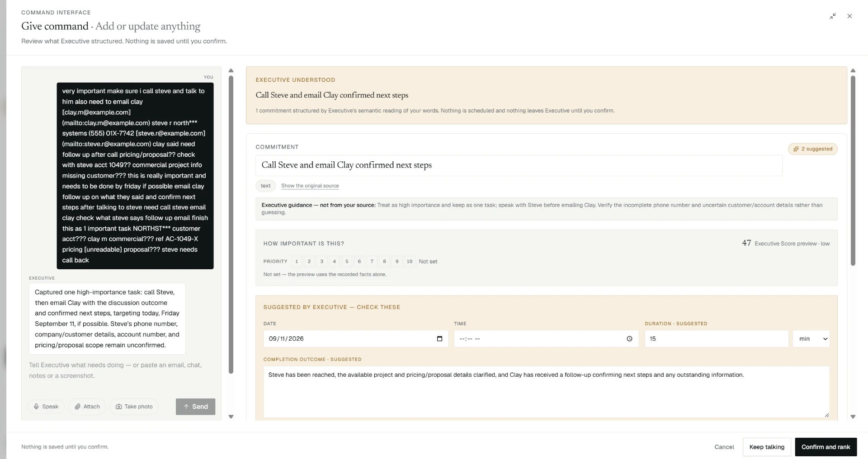Set priority to 5
Viewport: 868px width, 459px height.
pos(347,262)
